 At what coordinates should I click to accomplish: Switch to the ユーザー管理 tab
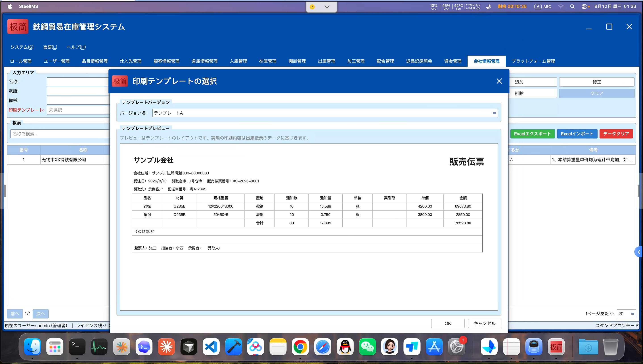point(57,61)
